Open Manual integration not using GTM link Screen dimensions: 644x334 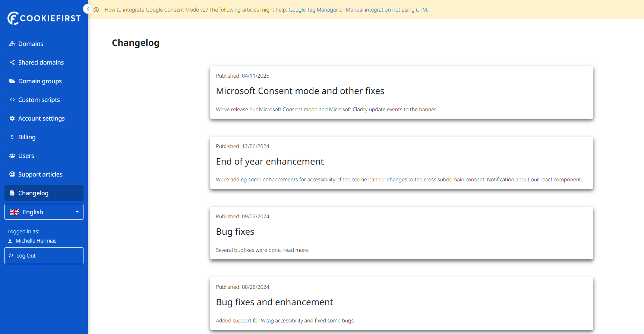pos(386,10)
